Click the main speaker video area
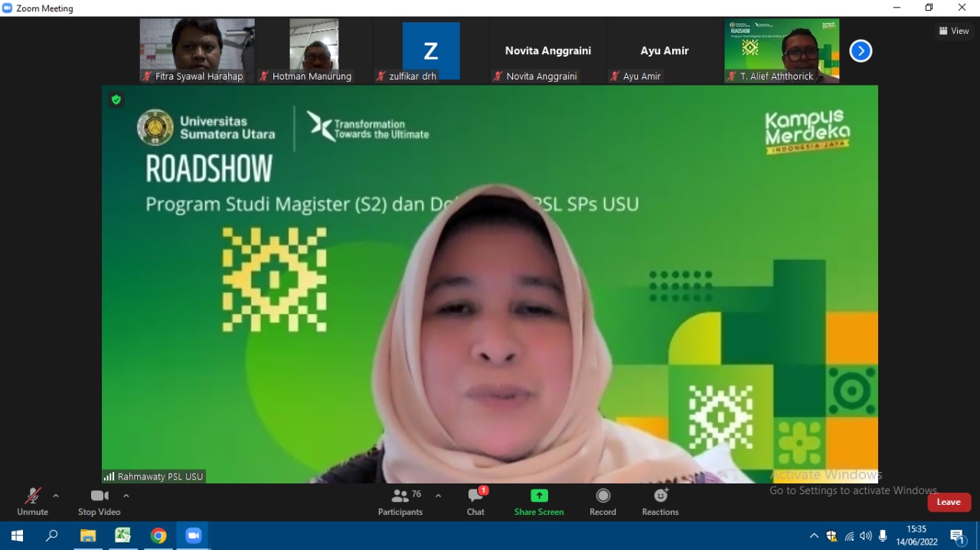Image resolution: width=980 pixels, height=550 pixels. [x=490, y=284]
